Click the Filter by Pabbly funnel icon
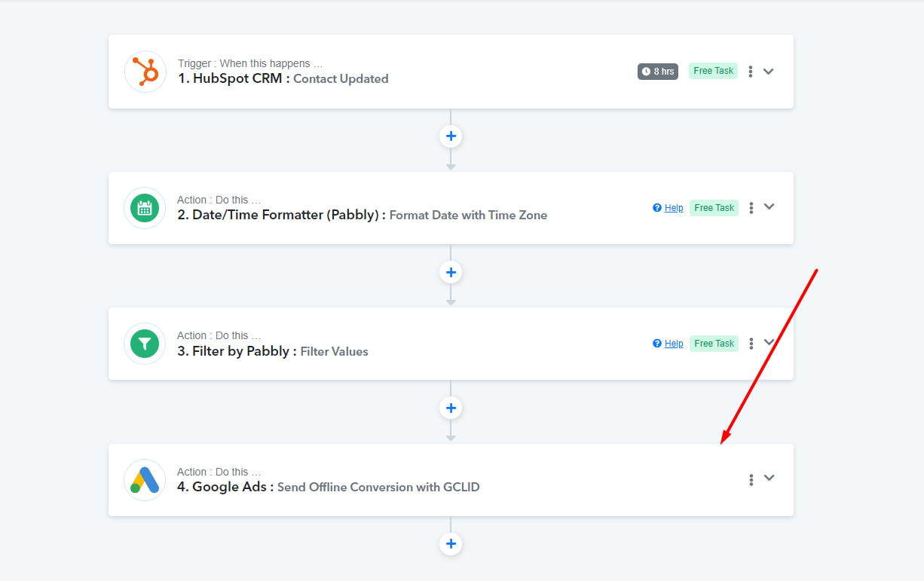The height and width of the screenshot is (581, 924). click(x=145, y=344)
